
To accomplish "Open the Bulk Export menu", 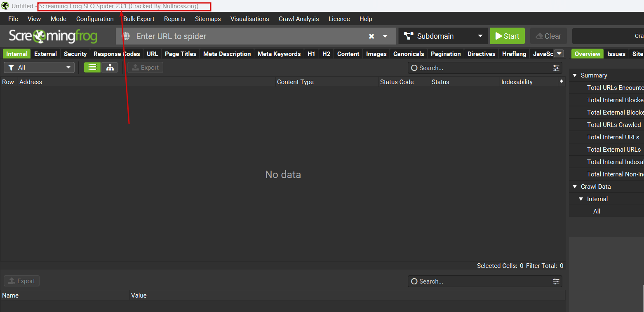I will coord(139,19).
